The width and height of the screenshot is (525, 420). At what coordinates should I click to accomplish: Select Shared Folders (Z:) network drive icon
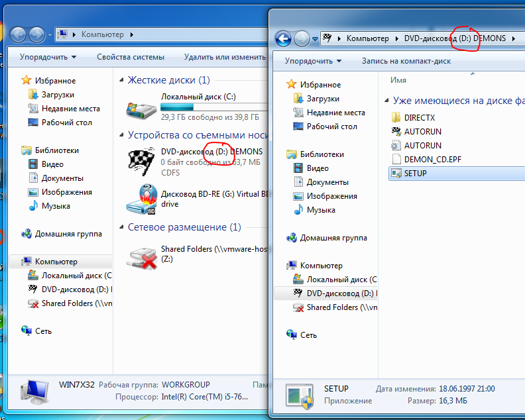point(142,258)
